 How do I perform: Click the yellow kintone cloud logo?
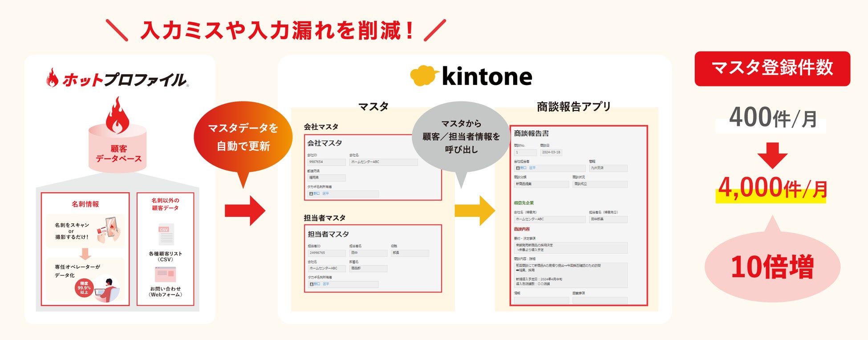click(422, 75)
